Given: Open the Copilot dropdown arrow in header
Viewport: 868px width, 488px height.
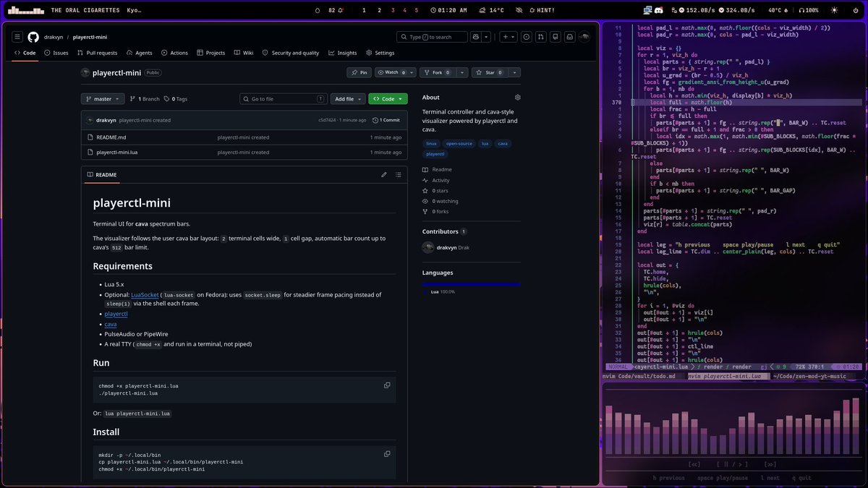Looking at the screenshot, I should click(487, 37).
